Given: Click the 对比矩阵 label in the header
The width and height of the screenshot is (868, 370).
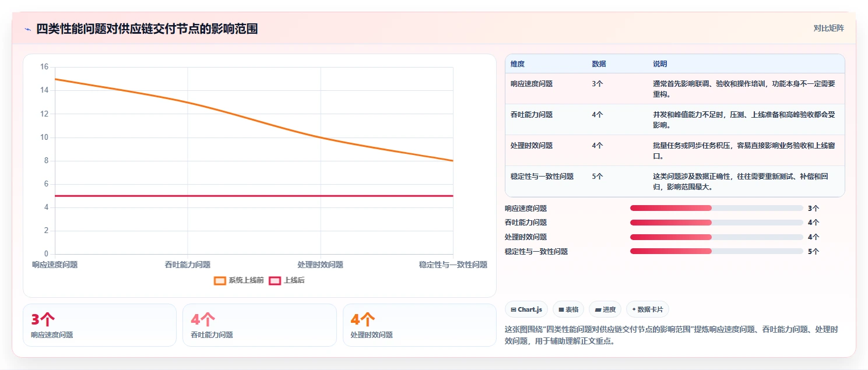Looking at the screenshot, I should [x=828, y=28].
